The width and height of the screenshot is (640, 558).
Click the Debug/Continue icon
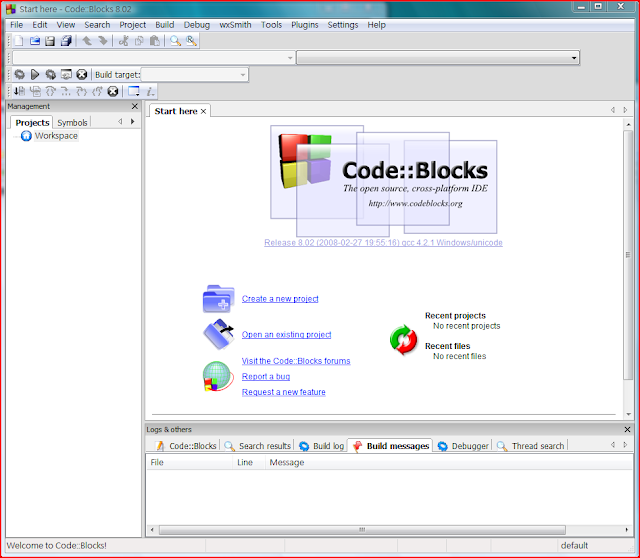(19, 91)
